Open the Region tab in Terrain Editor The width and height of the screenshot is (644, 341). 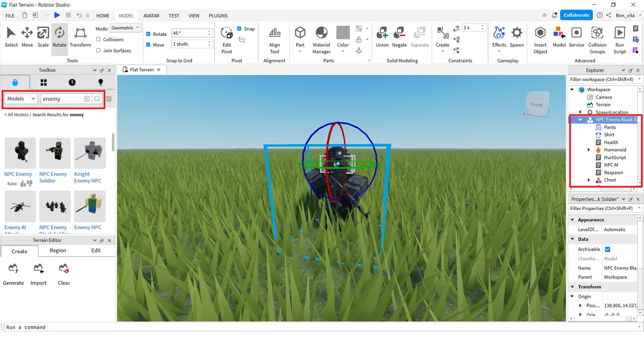click(x=58, y=251)
